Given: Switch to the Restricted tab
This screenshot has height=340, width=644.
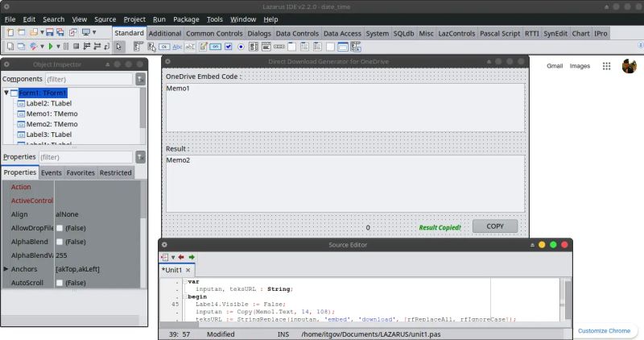Looking at the screenshot, I should [115, 172].
